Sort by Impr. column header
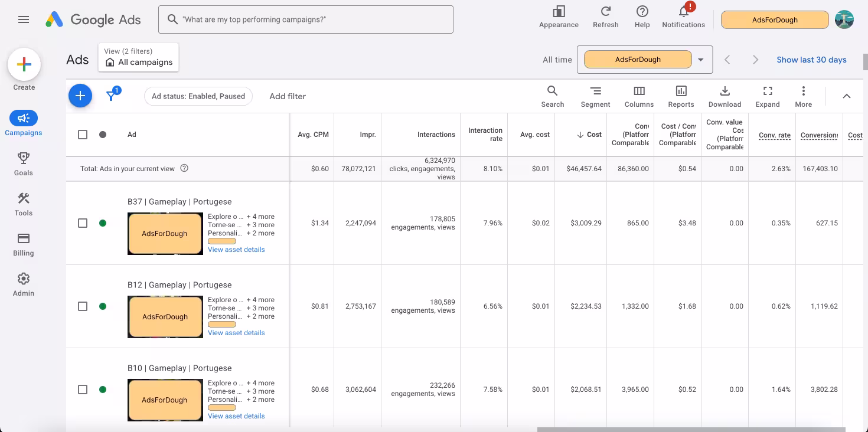 pos(368,135)
